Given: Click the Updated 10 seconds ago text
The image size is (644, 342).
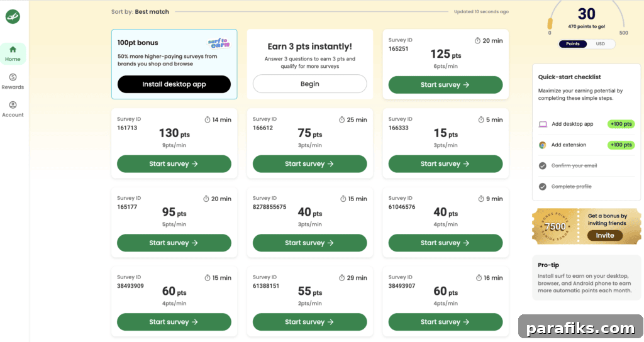Looking at the screenshot, I should 481,11.
